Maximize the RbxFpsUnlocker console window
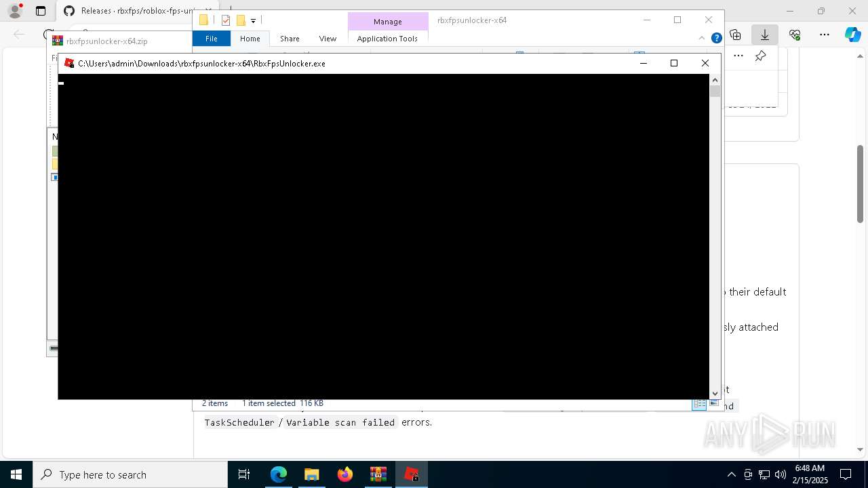Viewport: 868px width, 488px height. tap(674, 63)
